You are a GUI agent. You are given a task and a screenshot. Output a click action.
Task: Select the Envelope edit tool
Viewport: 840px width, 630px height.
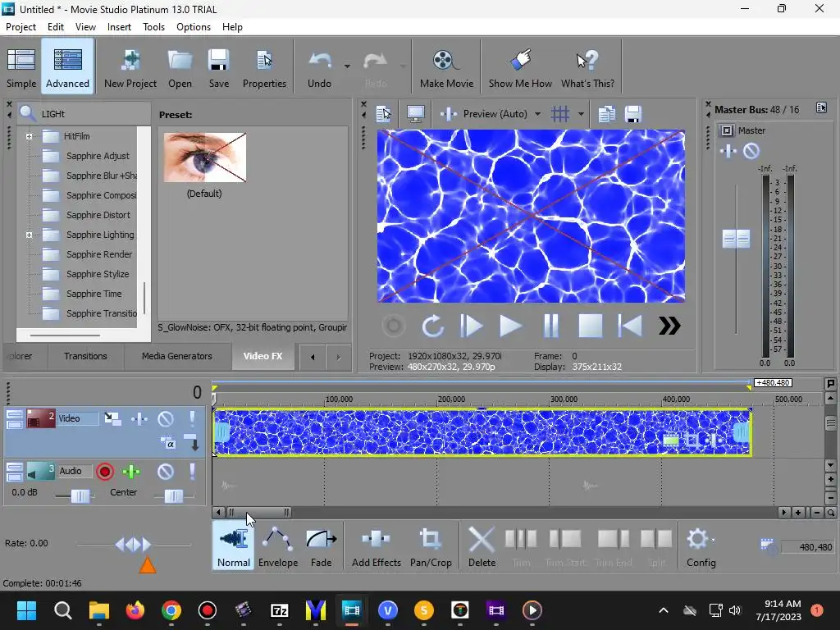[x=278, y=546]
